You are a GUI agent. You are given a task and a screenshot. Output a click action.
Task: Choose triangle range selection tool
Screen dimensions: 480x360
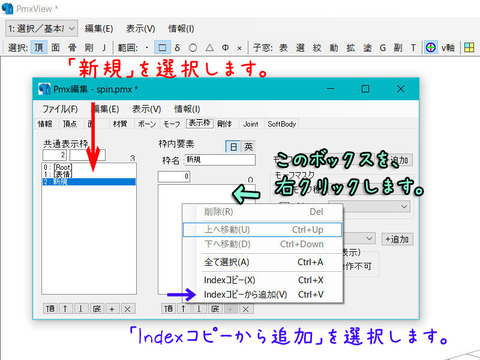click(x=209, y=48)
